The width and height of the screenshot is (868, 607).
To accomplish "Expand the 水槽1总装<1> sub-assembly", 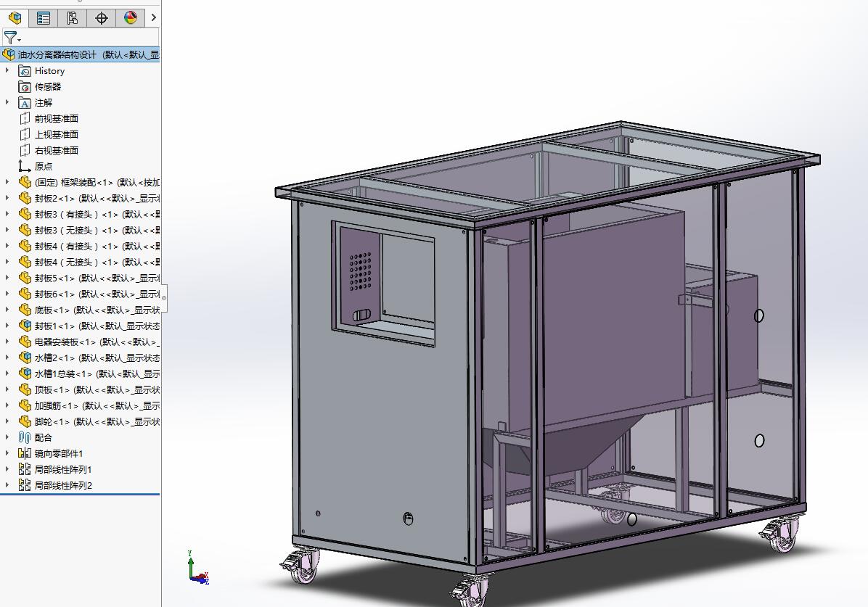I will pyautogui.click(x=7, y=373).
